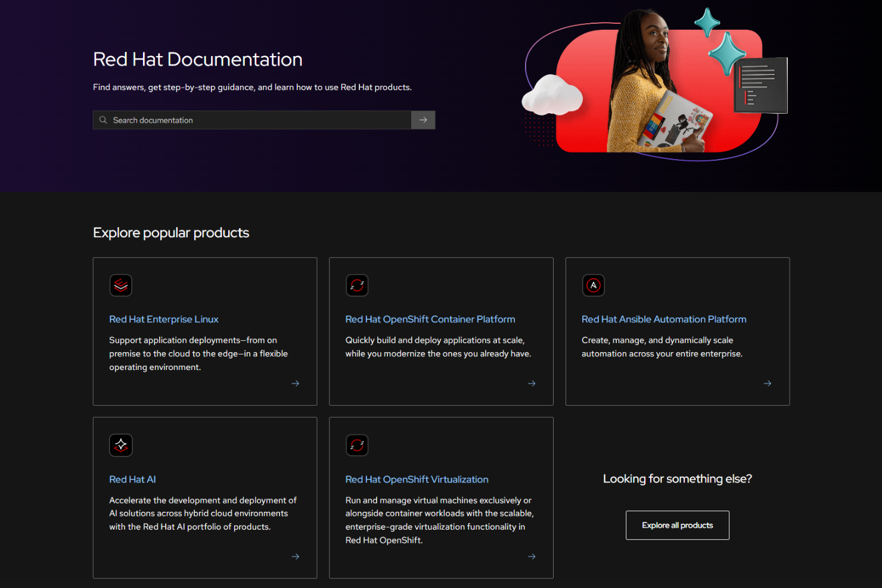Screen dimensions: 882x588
Task: Click the Enterprise Linux description starting 'Support application deployments'
Action: [198, 354]
